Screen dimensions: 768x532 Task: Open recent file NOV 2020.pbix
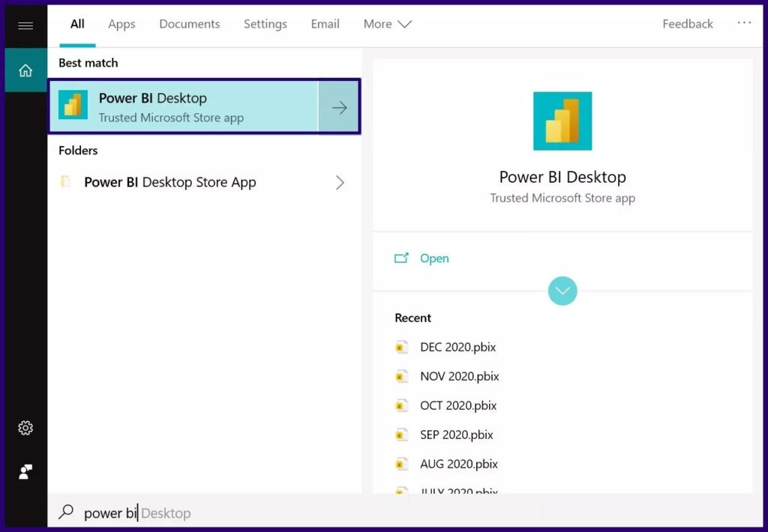click(x=459, y=376)
